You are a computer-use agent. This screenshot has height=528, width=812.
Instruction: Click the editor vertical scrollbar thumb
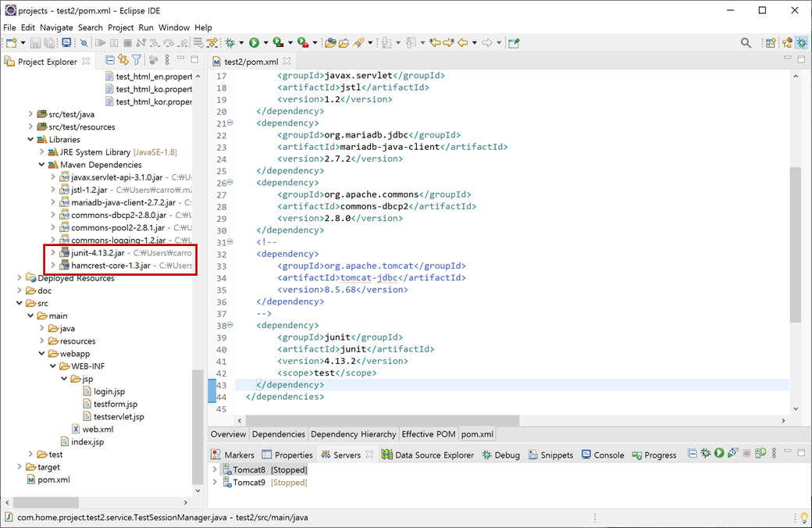coord(796,244)
